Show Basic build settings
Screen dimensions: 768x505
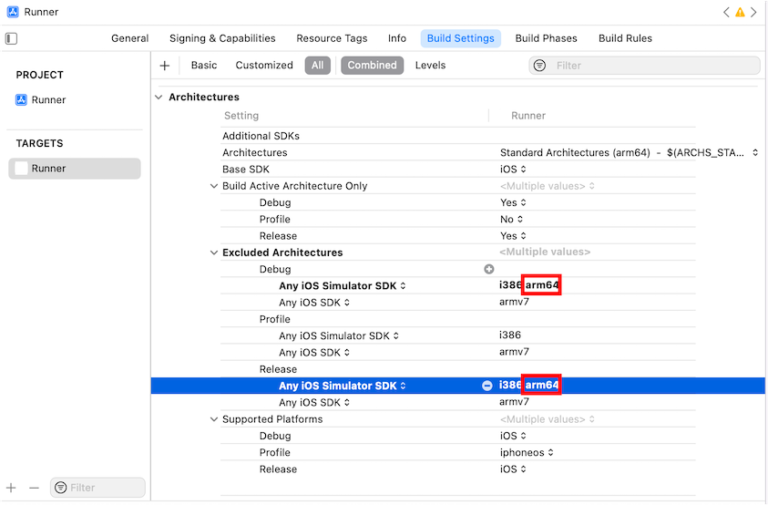204,65
